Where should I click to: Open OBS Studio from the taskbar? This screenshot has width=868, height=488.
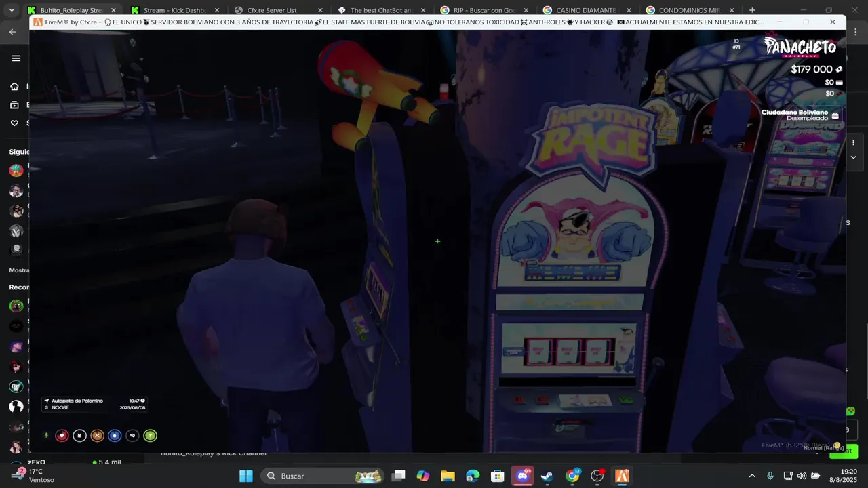pos(597,476)
